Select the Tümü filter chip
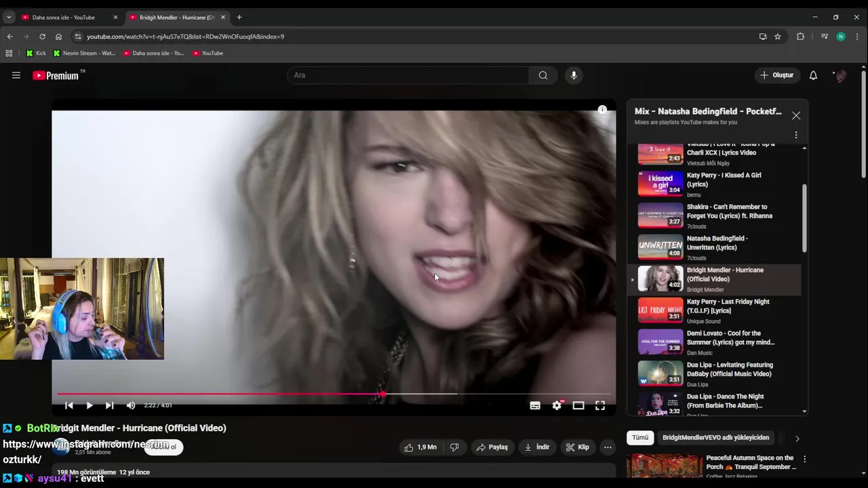The height and width of the screenshot is (488, 868). [x=640, y=438]
